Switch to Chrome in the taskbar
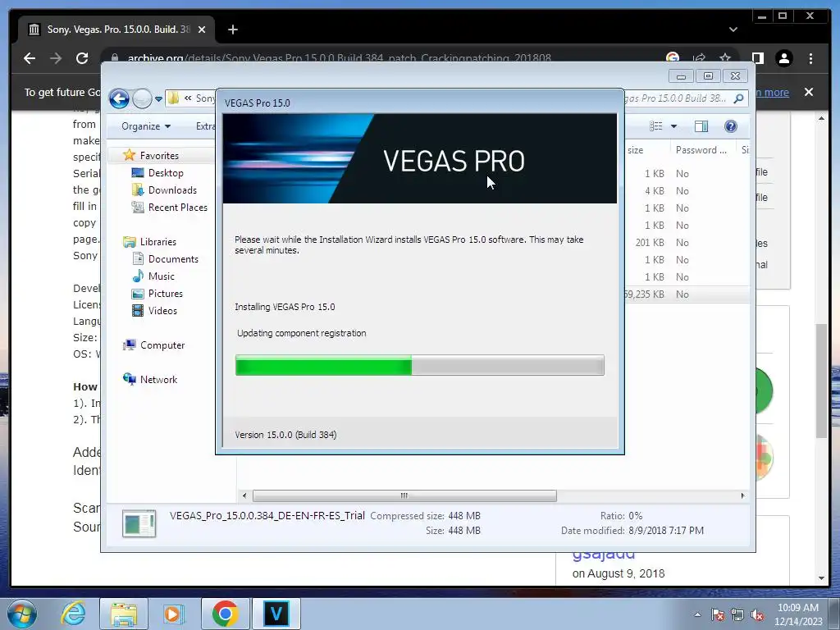 225,614
